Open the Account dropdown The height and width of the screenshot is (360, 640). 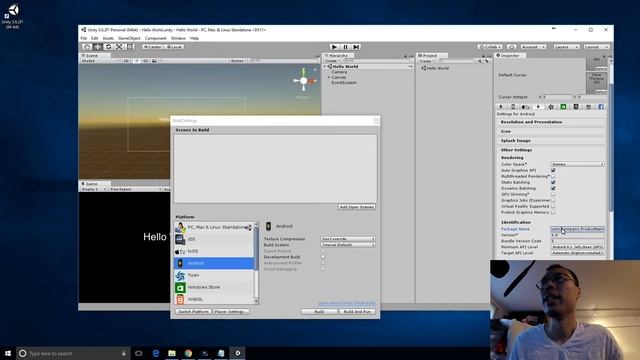coord(533,47)
